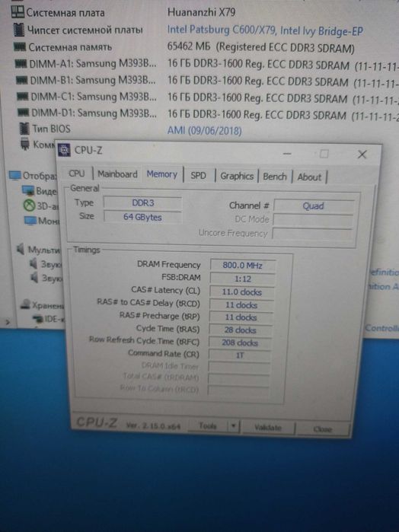Click the empty Uncore Frequency field
The height and width of the screenshot is (532, 399).
point(312,234)
